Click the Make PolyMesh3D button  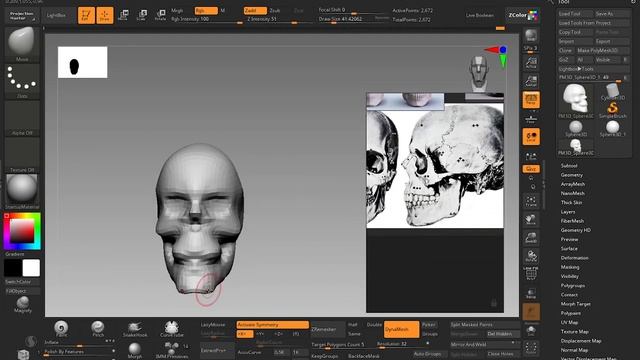[x=602, y=51]
